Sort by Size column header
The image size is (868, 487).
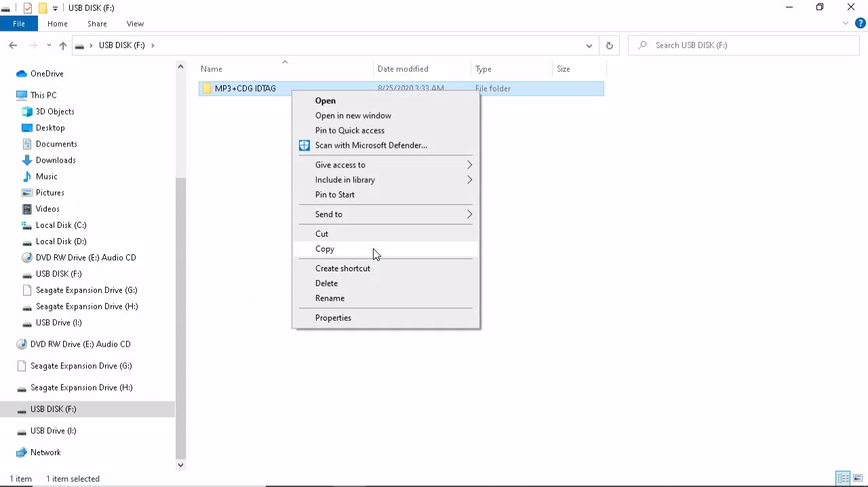[x=579, y=69]
